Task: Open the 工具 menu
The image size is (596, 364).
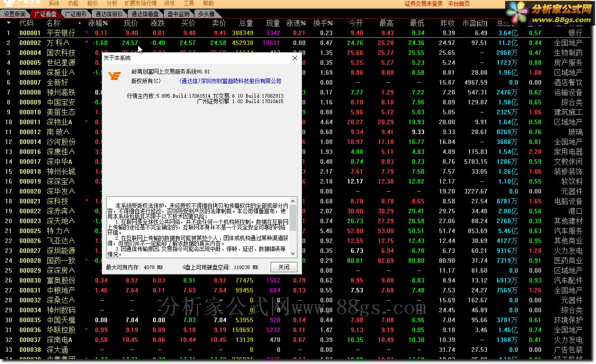Action: point(189,4)
